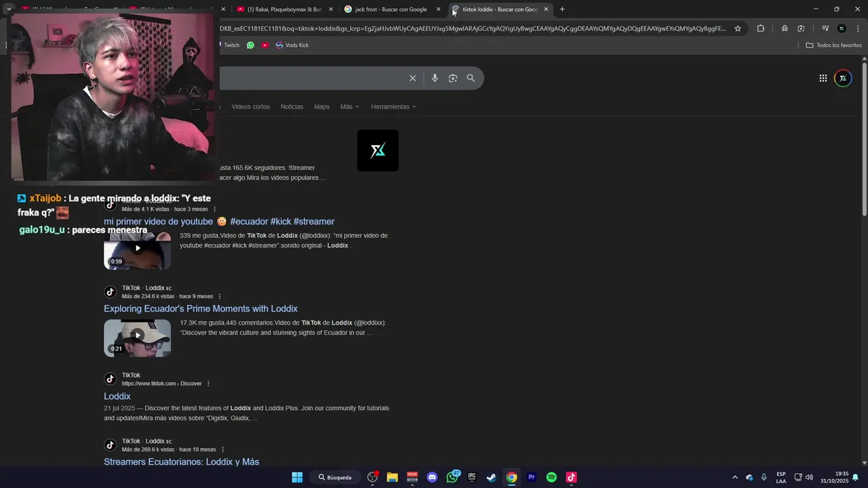Open File Explorer from the taskbar
Viewport: 868px width, 488px height.
[x=392, y=477]
